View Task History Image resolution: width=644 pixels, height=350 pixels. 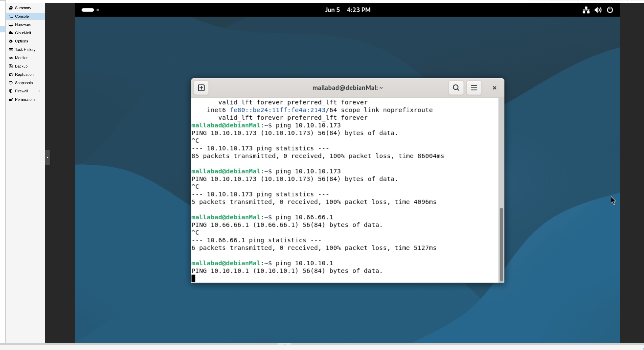pyautogui.click(x=25, y=49)
